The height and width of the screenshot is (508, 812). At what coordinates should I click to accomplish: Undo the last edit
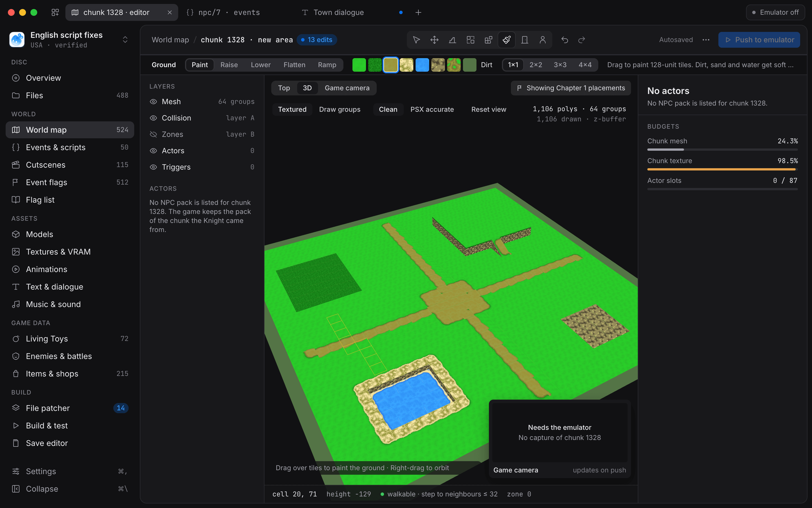565,40
